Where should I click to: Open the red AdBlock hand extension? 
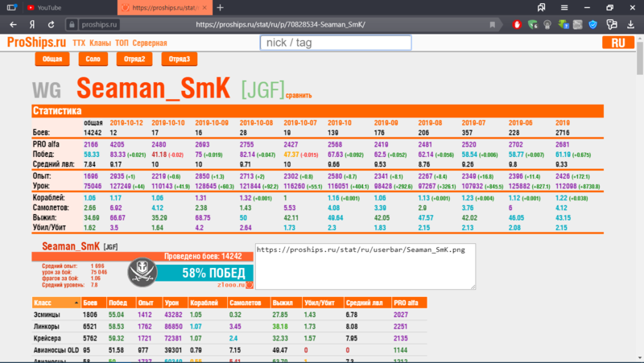click(x=517, y=25)
